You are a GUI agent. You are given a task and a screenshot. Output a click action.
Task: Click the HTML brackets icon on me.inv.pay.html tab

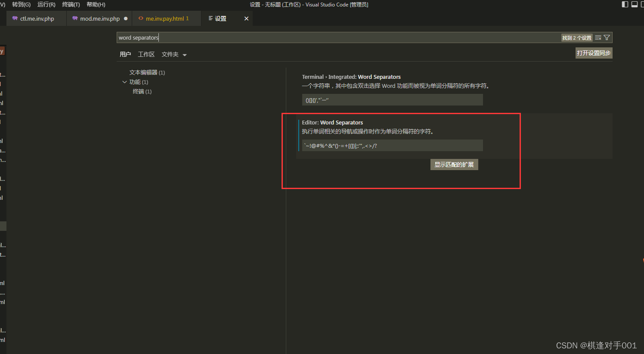coord(141,19)
